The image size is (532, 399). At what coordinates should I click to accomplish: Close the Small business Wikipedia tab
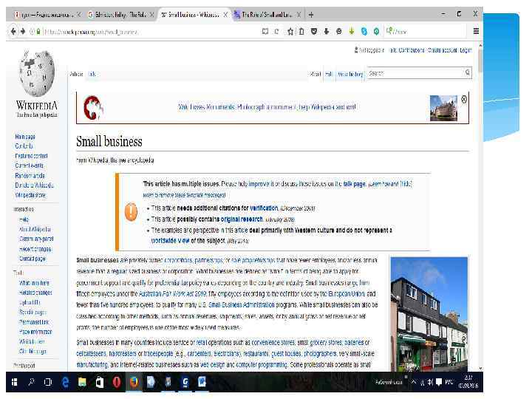click(225, 15)
